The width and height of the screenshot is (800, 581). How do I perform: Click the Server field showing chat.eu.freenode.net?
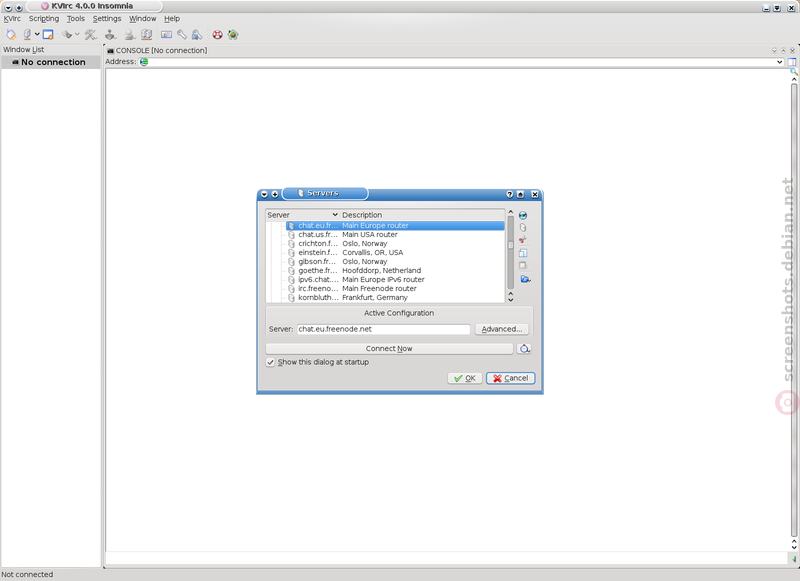(x=384, y=330)
